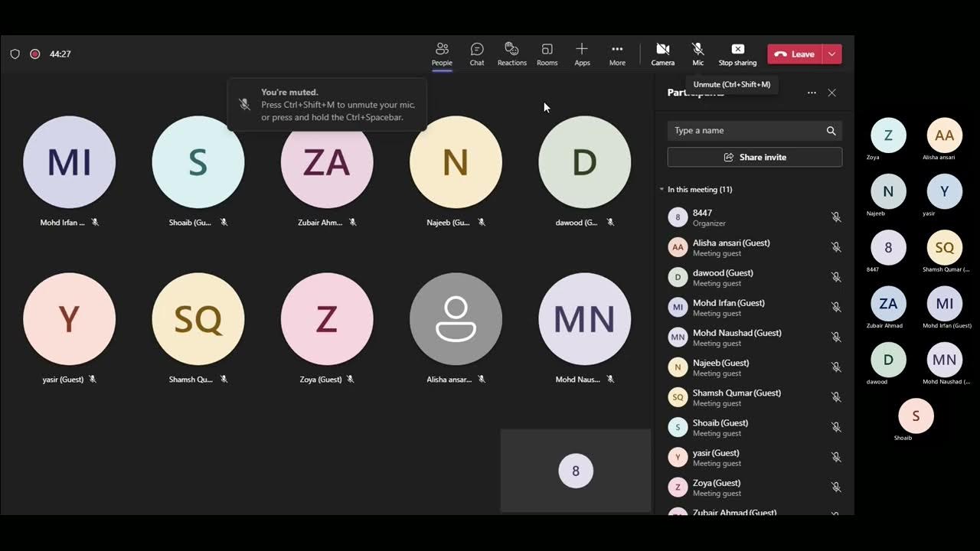Click the self-view tile labeled 8

[x=576, y=471]
